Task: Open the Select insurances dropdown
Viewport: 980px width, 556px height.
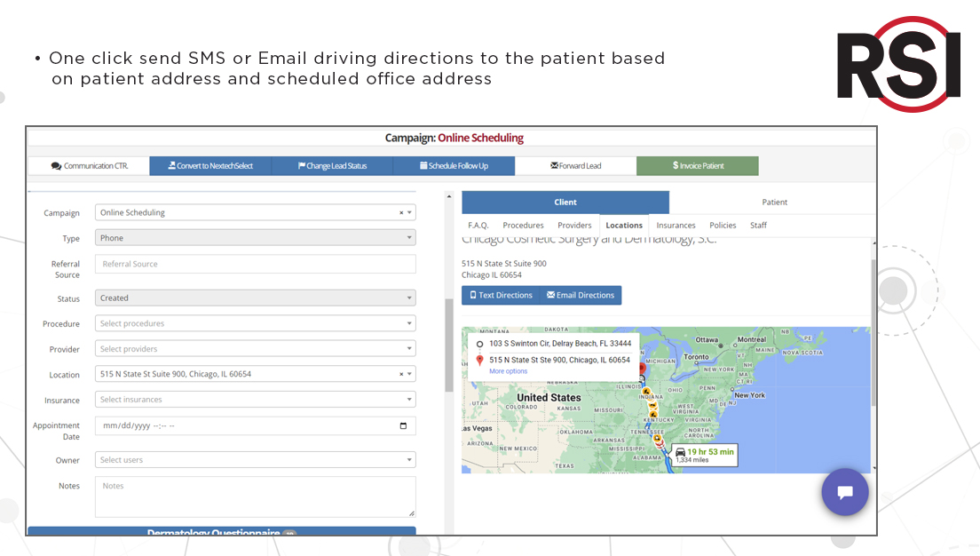Action: (x=255, y=400)
